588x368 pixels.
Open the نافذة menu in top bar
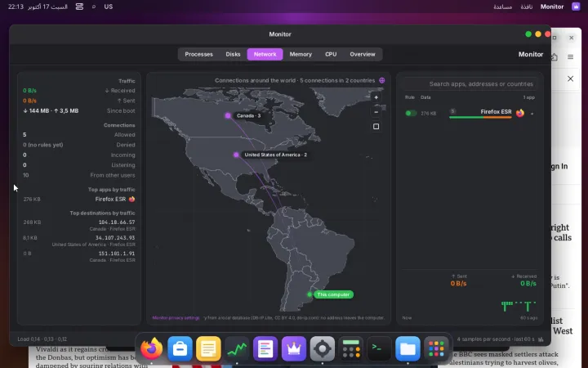(527, 7)
